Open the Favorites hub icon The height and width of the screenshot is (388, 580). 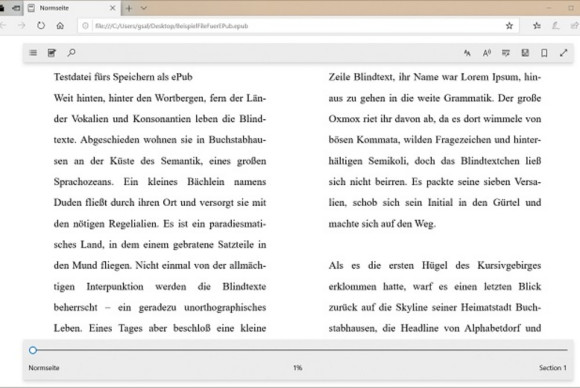(x=537, y=26)
